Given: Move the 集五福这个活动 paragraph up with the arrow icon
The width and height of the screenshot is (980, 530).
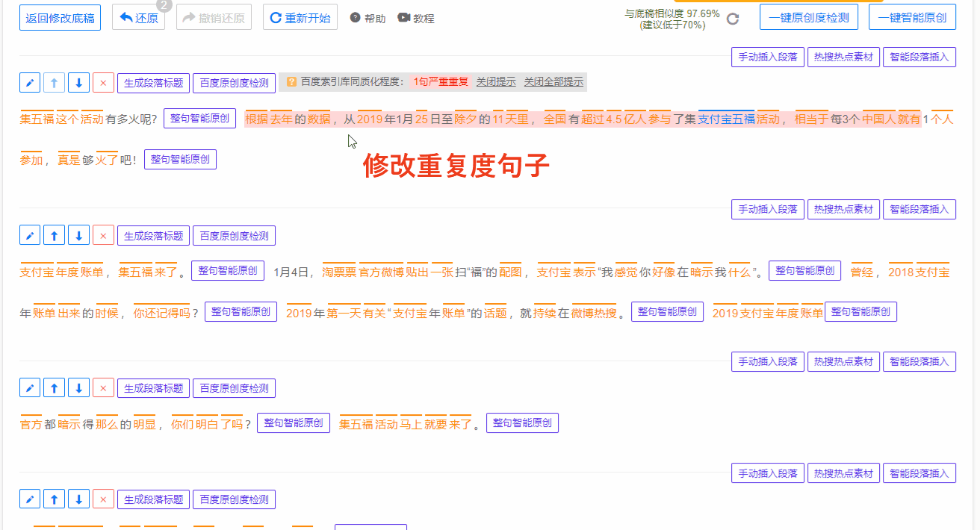Looking at the screenshot, I should click(54, 83).
